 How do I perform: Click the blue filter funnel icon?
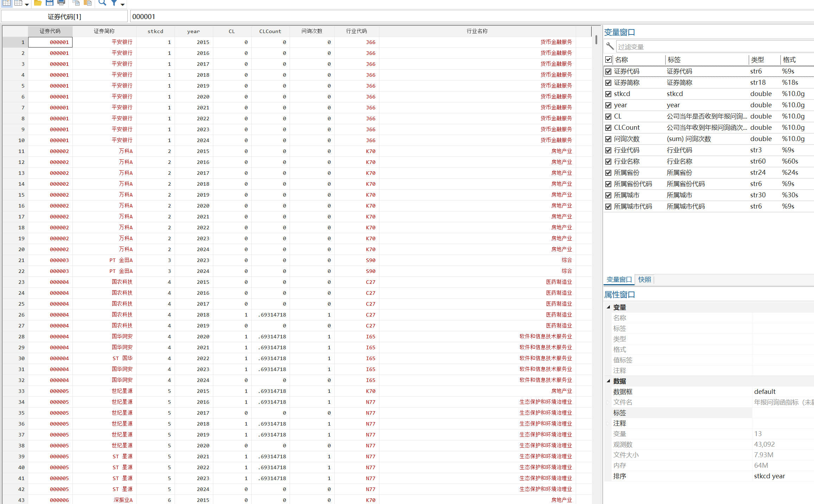pyautogui.click(x=114, y=3)
